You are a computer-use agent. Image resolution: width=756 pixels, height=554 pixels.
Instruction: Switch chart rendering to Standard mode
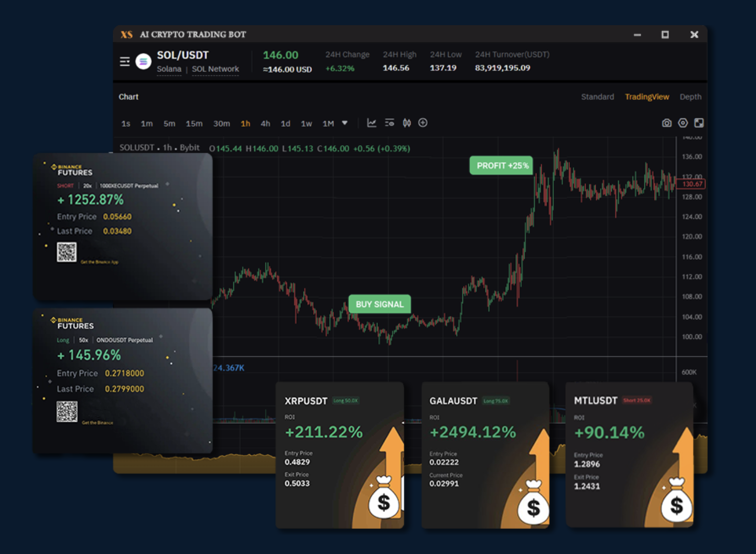[597, 97]
